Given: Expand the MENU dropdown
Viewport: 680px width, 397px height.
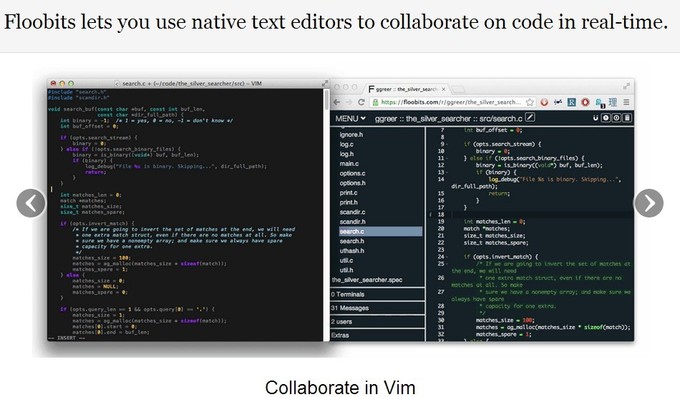Looking at the screenshot, I should (x=350, y=118).
